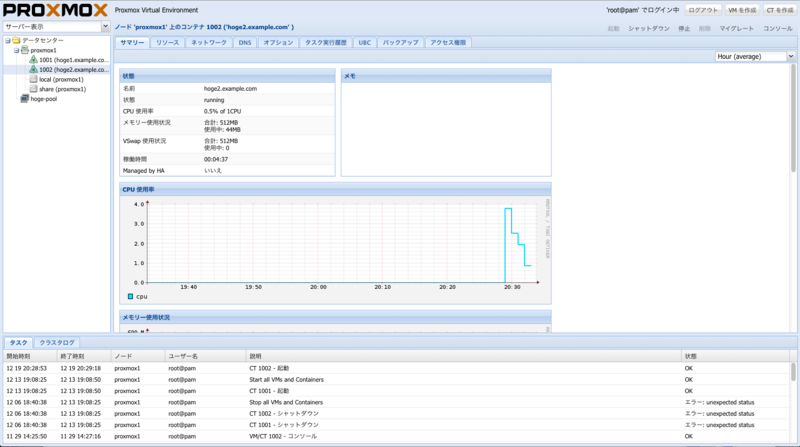800x447 pixels.
Task: Click the コンソール button
Action: pos(778,29)
